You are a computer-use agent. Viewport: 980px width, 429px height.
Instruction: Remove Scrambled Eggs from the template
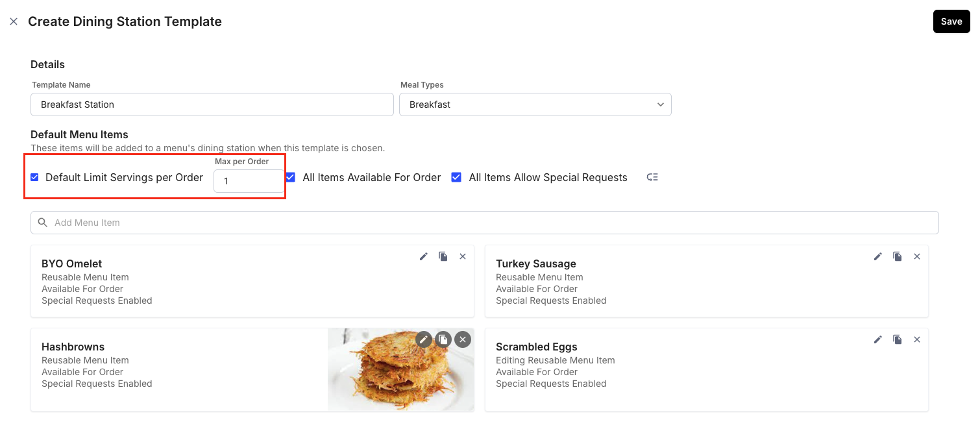point(917,339)
